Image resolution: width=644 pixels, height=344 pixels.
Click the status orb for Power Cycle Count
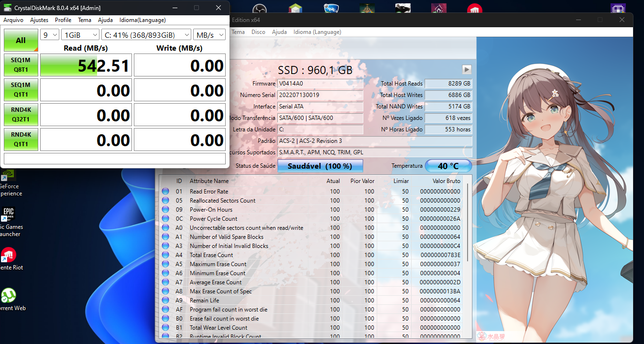165,219
